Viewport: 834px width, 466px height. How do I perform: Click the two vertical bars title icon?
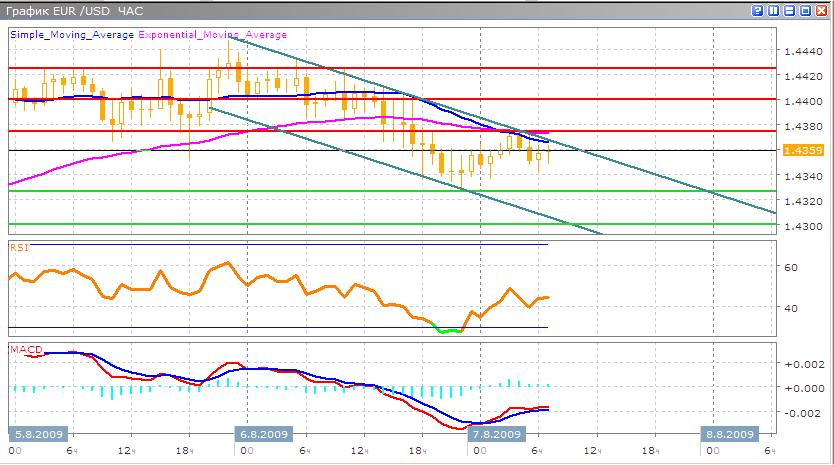click(x=774, y=10)
